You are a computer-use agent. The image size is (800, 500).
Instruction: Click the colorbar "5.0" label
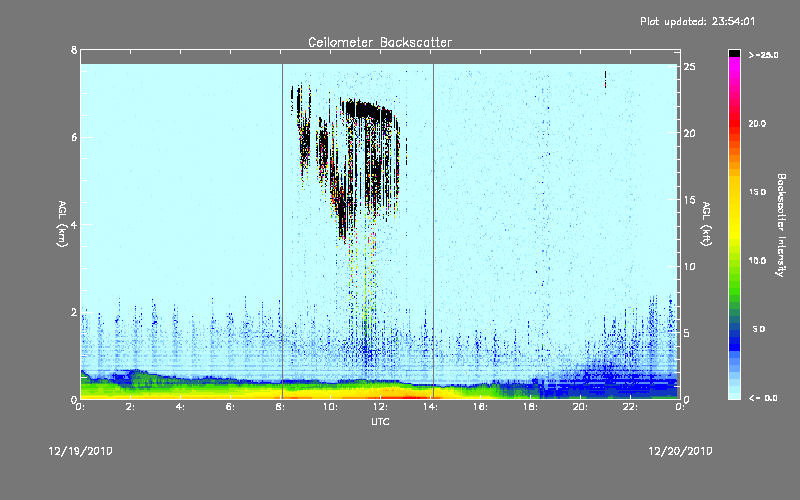(x=759, y=329)
